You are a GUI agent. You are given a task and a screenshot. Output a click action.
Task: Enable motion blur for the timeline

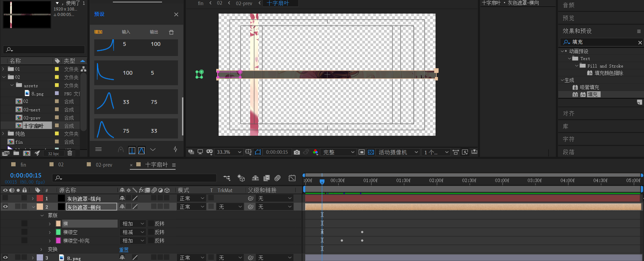[x=278, y=178]
